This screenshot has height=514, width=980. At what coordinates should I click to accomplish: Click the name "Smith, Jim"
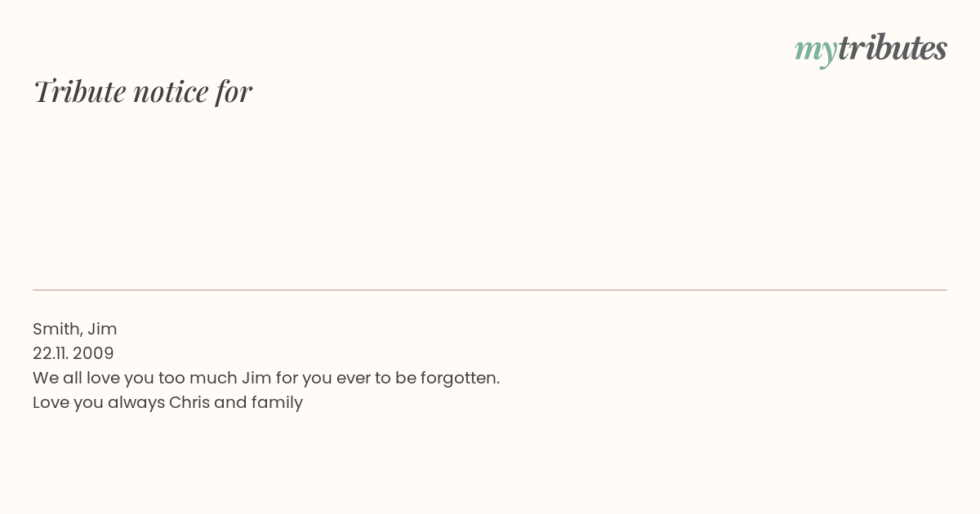click(x=75, y=329)
